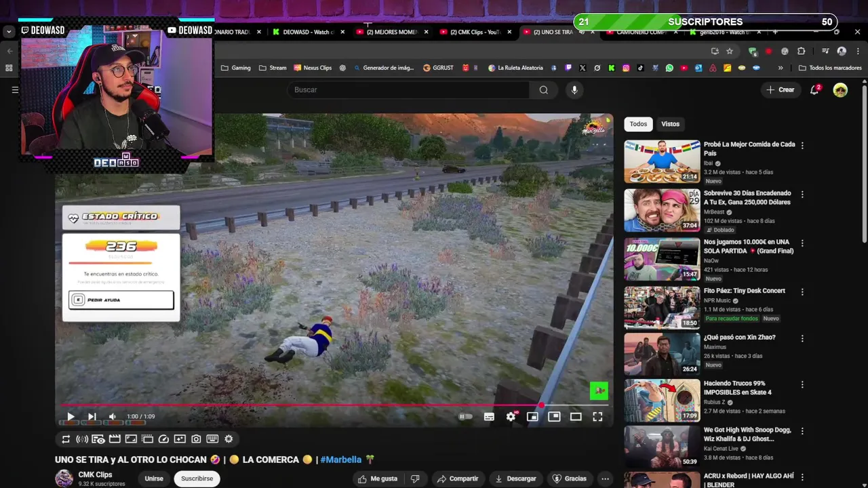Screen dimensions: 868x488
Task: Switch to the gerib2016 - Watch tab
Action: pos(724,32)
